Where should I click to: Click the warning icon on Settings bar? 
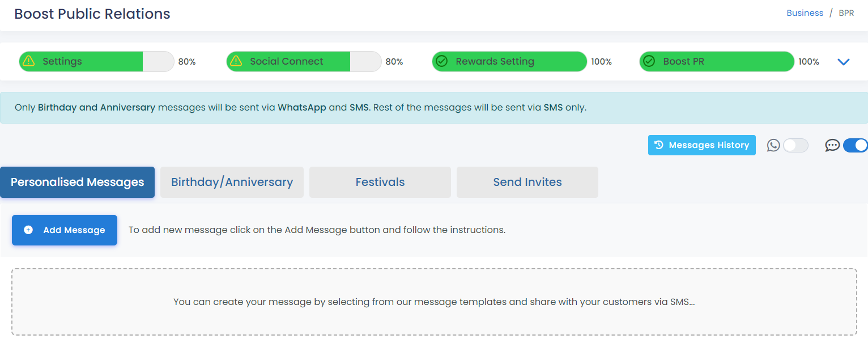click(x=29, y=61)
